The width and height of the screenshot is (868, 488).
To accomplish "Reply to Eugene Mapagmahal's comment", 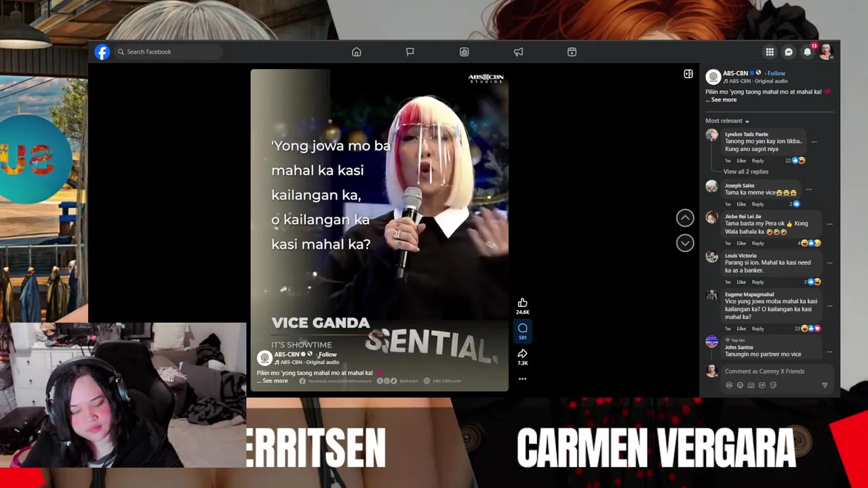I will [x=757, y=329].
